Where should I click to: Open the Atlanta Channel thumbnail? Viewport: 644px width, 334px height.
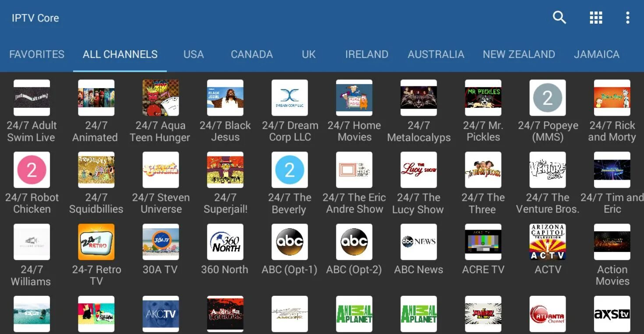click(548, 314)
